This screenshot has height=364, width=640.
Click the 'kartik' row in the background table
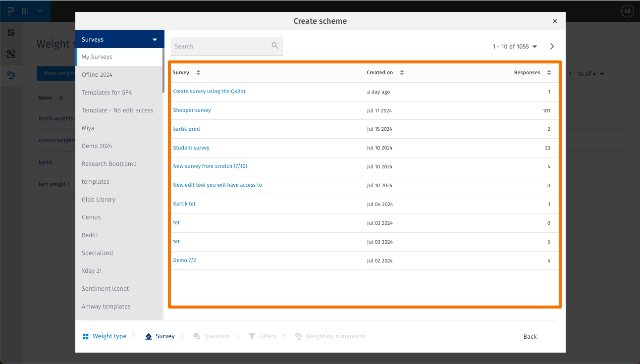(46, 162)
